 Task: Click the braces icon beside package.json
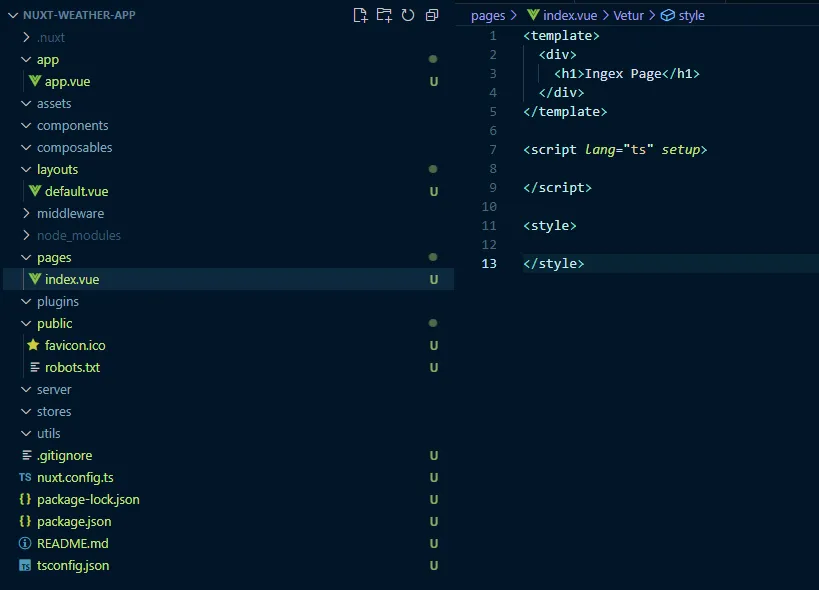pos(25,521)
